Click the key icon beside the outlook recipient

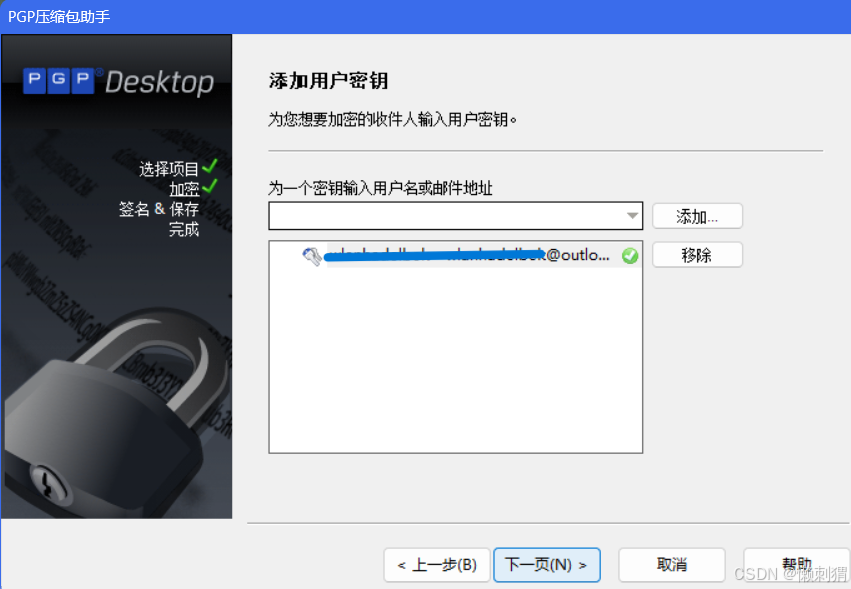[x=312, y=256]
